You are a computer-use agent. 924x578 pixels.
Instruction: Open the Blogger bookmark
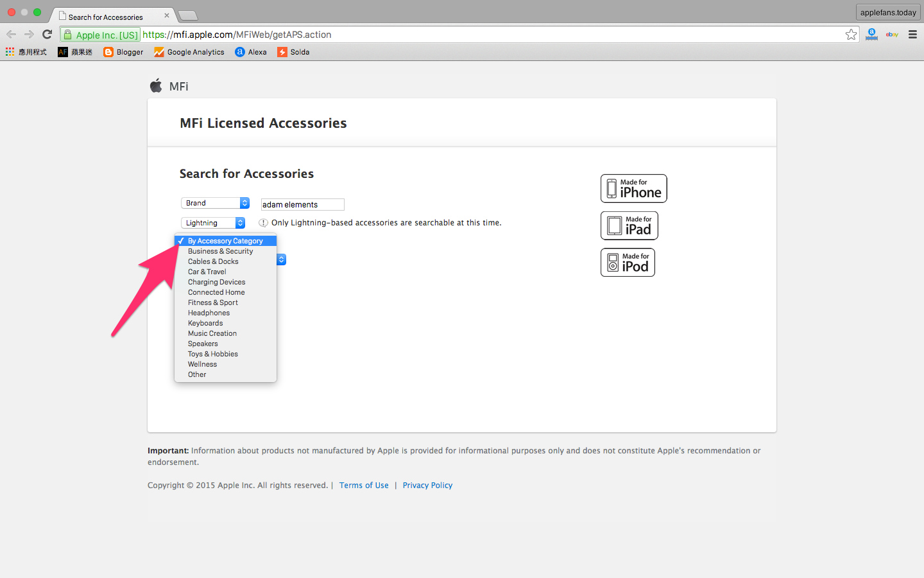point(123,52)
